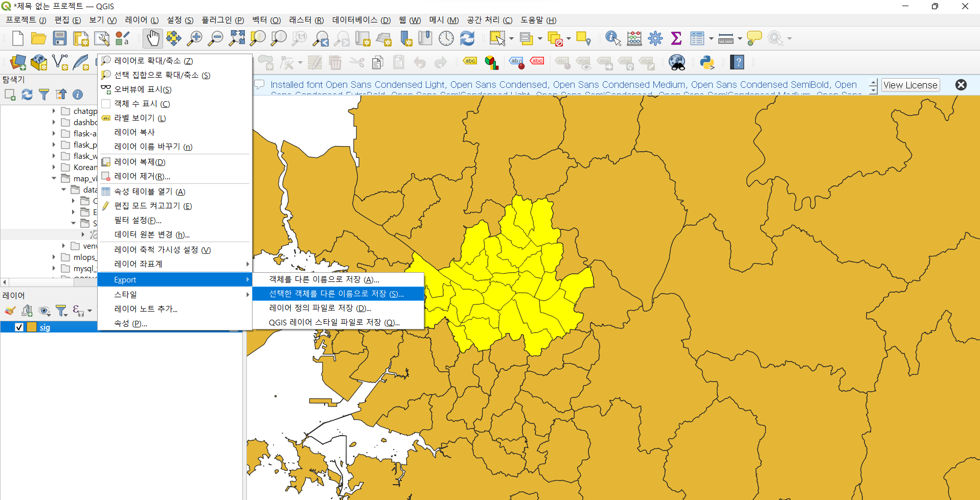
Task: Toggle the filter legend eye icon
Action: click(x=44, y=311)
